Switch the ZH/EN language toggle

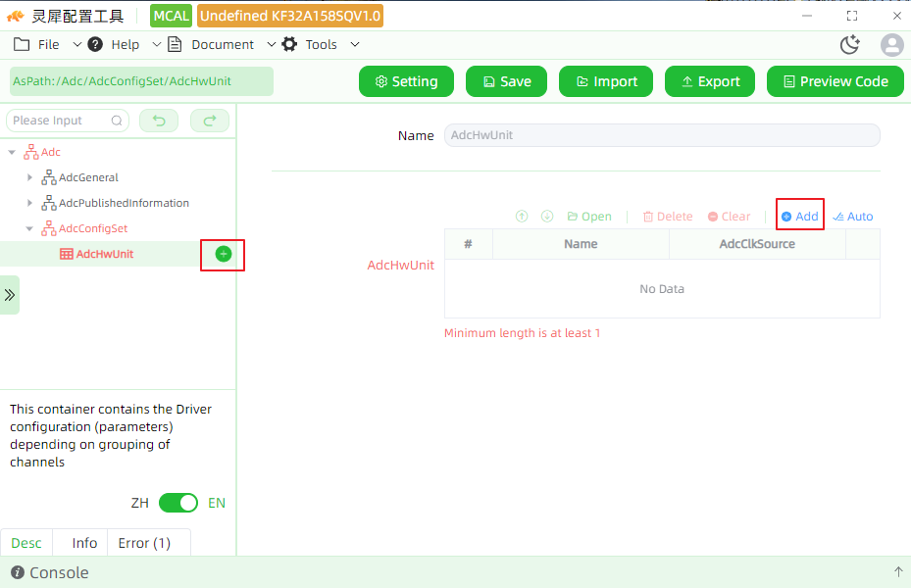pos(178,503)
